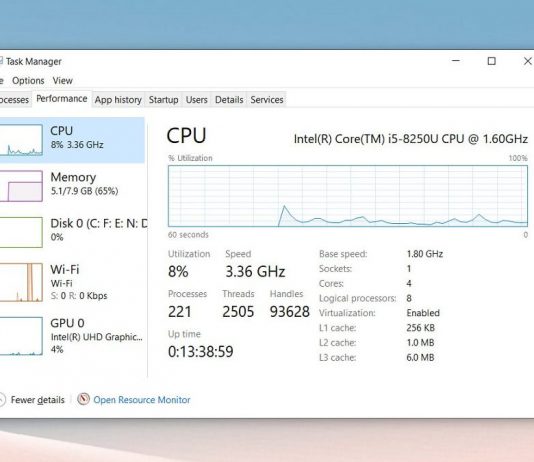Minimize the Task Manager window
534x462 pixels.
point(456,61)
